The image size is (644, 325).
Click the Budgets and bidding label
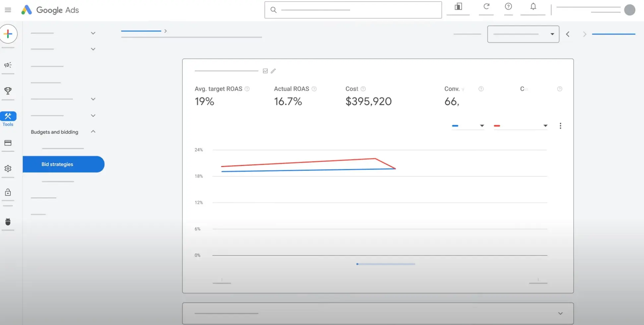point(54,132)
